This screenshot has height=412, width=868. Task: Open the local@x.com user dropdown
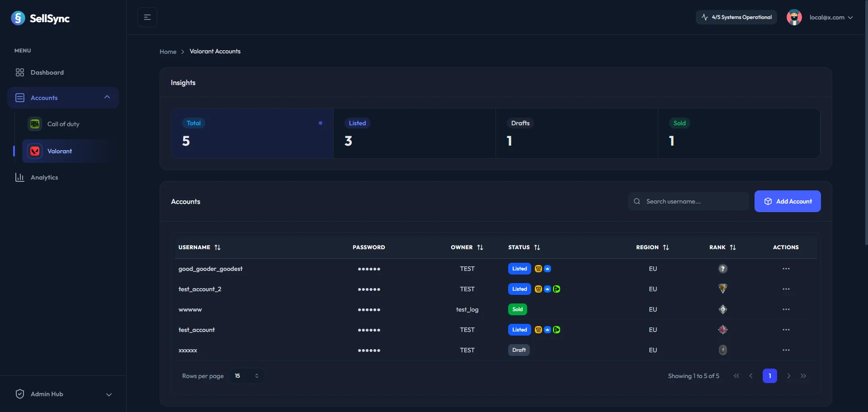[831, 17]
